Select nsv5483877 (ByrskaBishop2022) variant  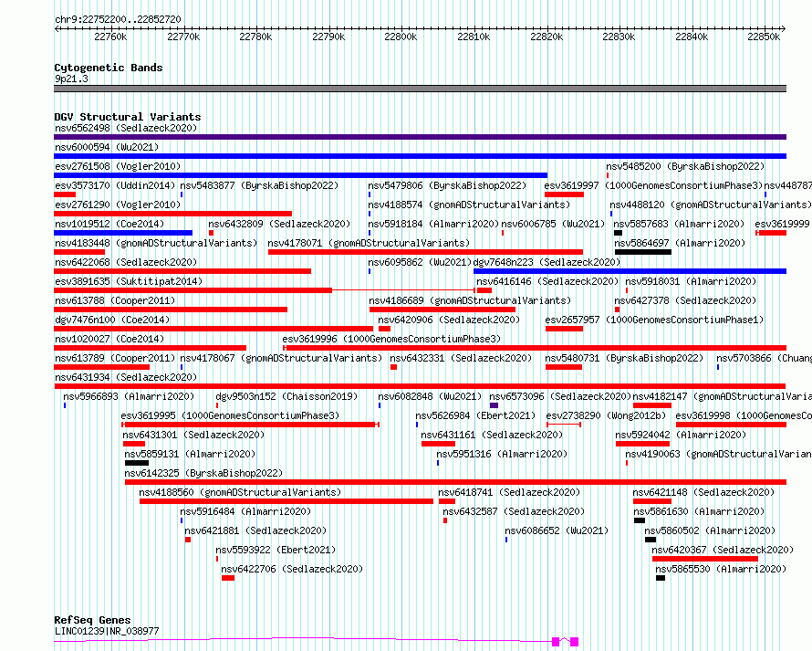259,185
